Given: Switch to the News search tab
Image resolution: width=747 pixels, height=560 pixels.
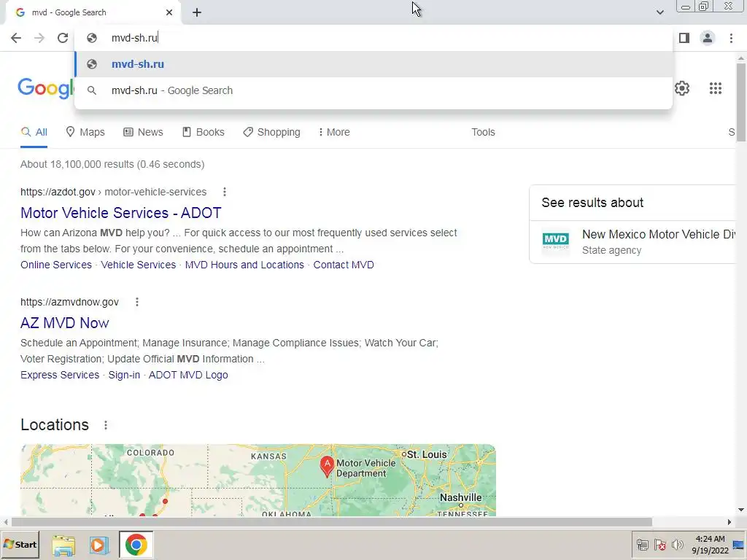Looking at the screenshot, I should 143,133.
